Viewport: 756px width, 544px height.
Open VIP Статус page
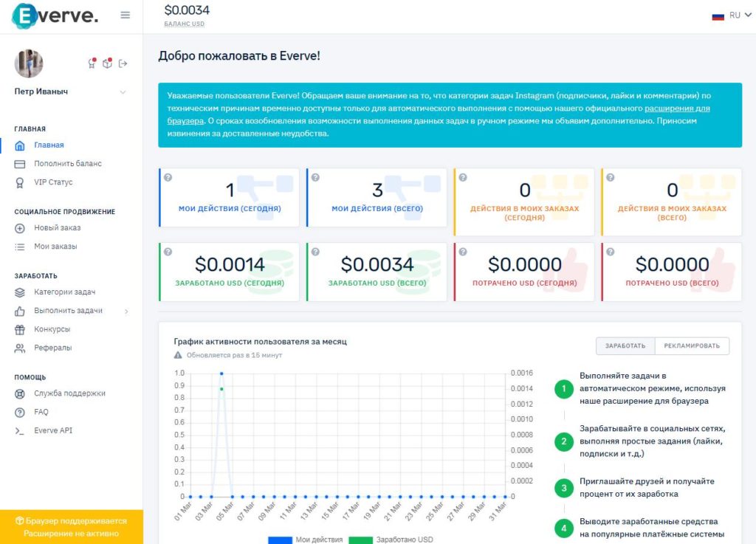[53, 182]
